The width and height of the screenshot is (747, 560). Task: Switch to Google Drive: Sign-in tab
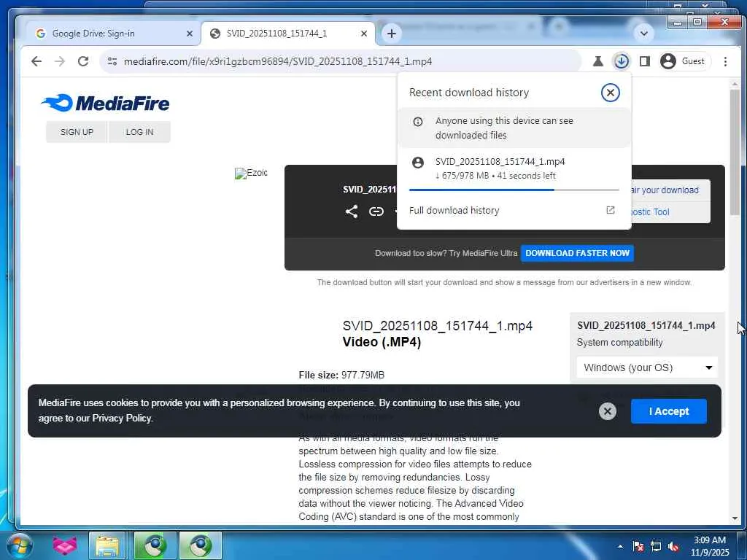tap(109, 34)
